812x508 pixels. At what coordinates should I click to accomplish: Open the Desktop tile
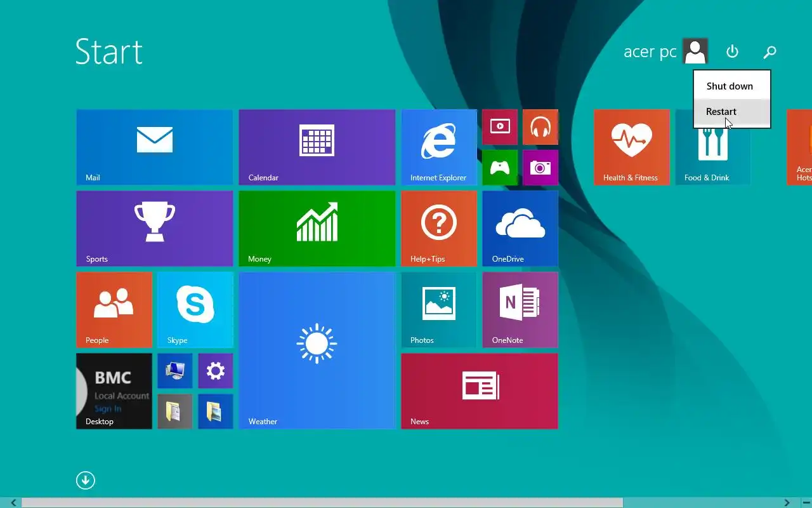pyautogui.click(x=114, y=391)
